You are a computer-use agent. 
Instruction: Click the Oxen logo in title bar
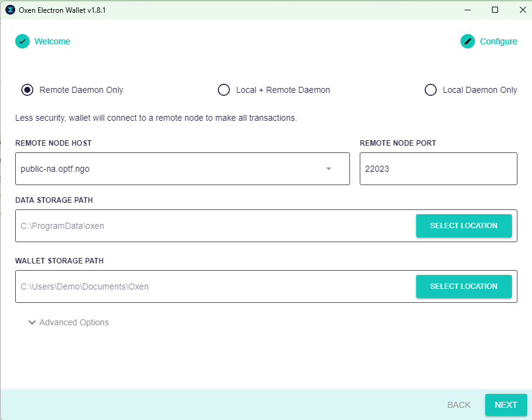(x=10, y=10)
